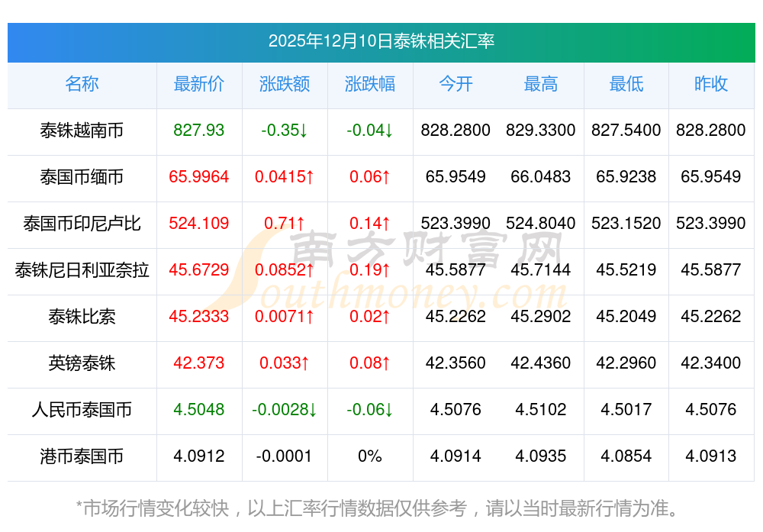Click the 4.0914 open value

[456, 456]
